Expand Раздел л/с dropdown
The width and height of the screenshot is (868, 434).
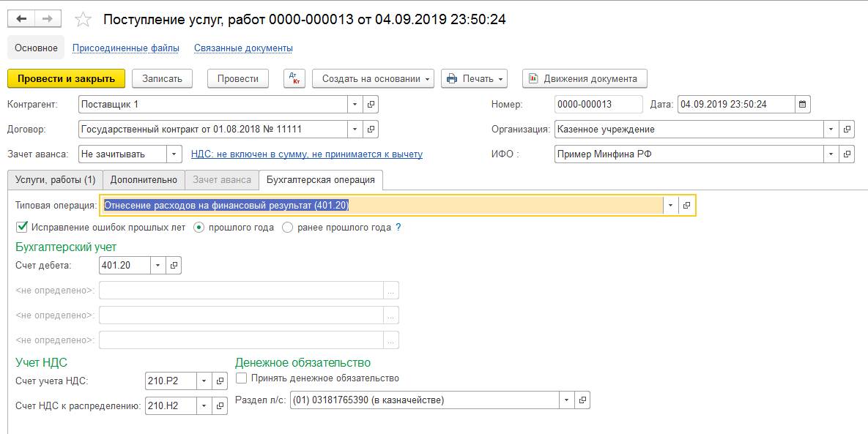coord(566,400)
